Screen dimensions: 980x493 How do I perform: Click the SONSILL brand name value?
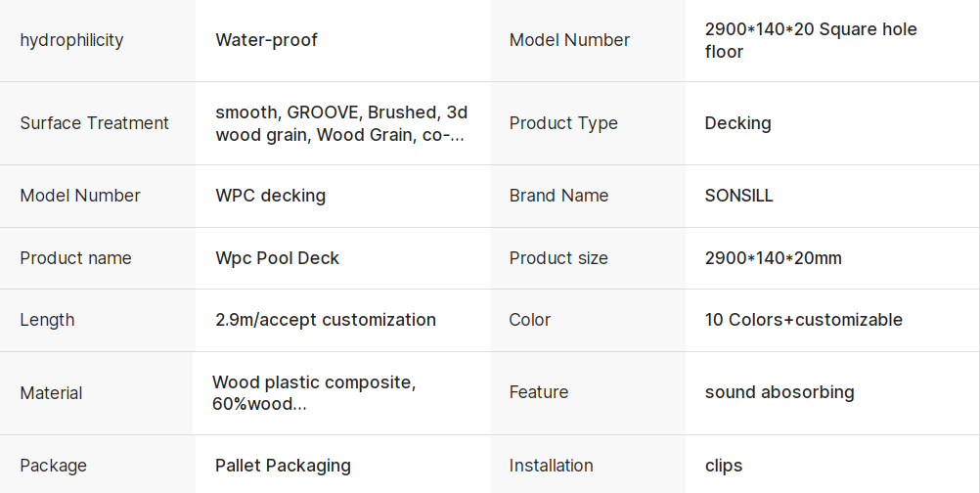[x=738, y=196]
